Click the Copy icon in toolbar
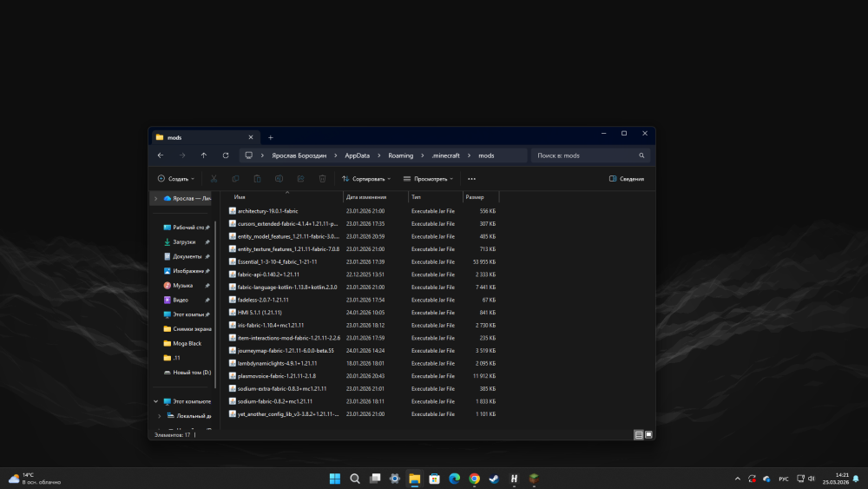 coord(235,179)
